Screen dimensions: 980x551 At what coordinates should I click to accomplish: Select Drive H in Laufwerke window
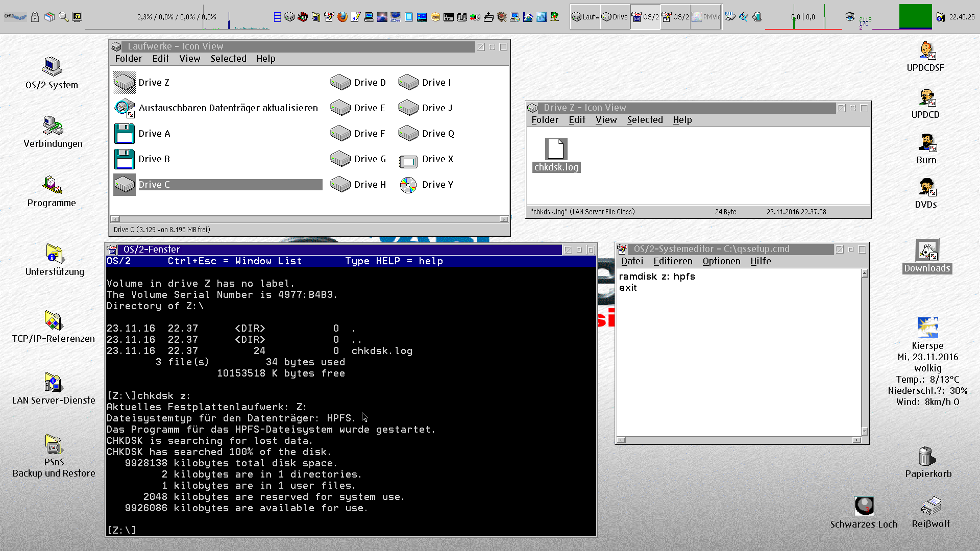point(358,185)
